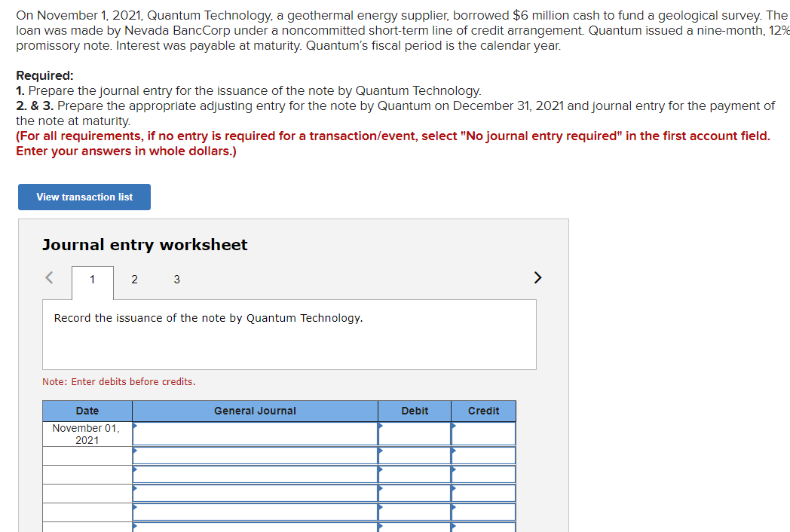Click Debit field in third row
Viewport: 790px width, 532px height.
tap(415, 475)
